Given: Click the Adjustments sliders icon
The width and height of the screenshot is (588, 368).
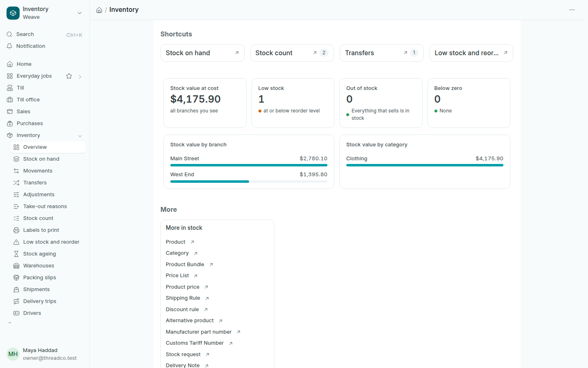Looking at the screenshot, I should tap(16, 195).
